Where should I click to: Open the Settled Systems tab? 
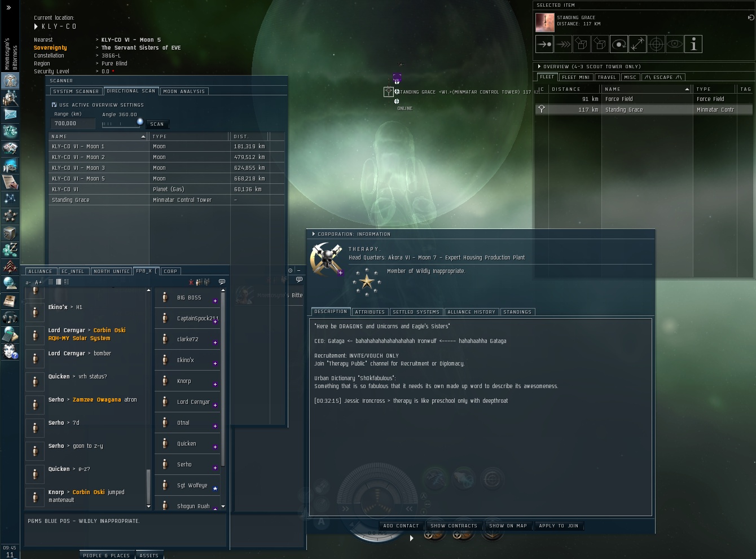416,312
